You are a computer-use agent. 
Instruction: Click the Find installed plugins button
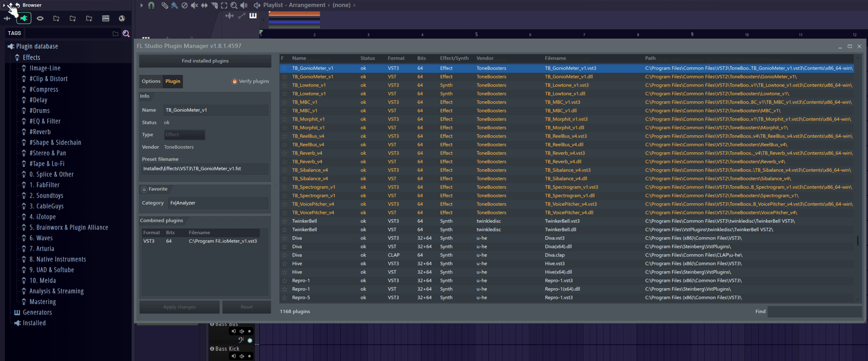point(205,60)
